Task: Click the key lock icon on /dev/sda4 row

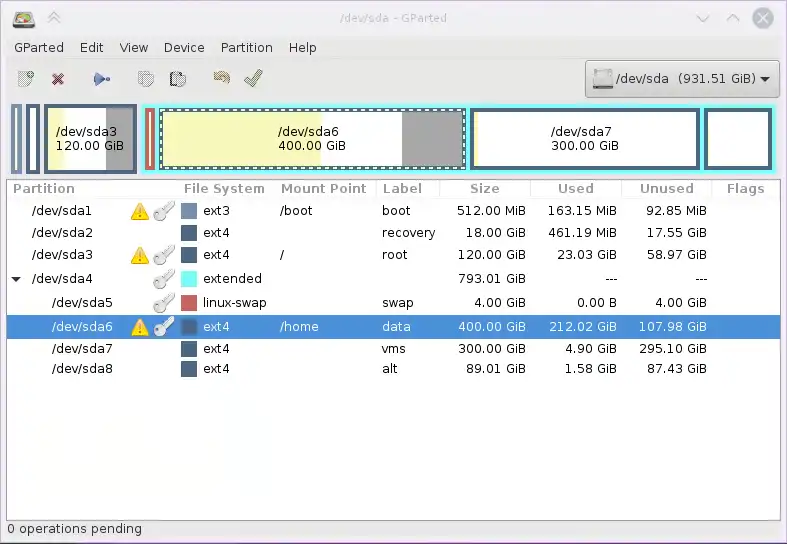Action: (164, 279)
